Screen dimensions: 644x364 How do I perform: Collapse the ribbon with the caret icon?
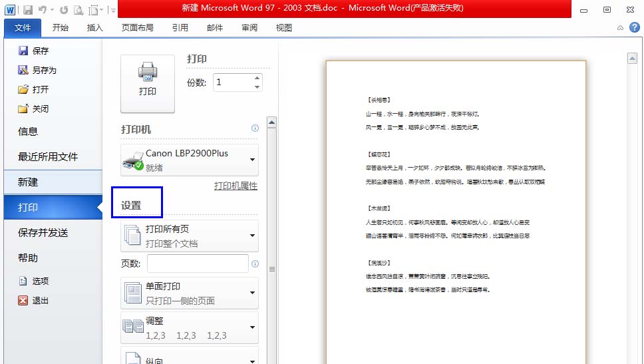pyautogui.click(x=620, y=28)
